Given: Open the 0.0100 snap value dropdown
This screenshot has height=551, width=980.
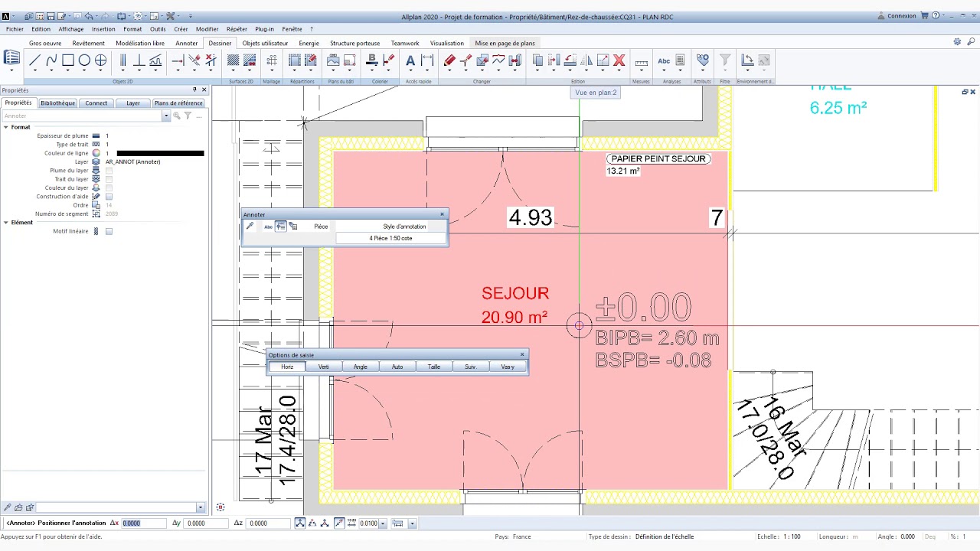Looking at the screenshot, I should coord(382,523).
